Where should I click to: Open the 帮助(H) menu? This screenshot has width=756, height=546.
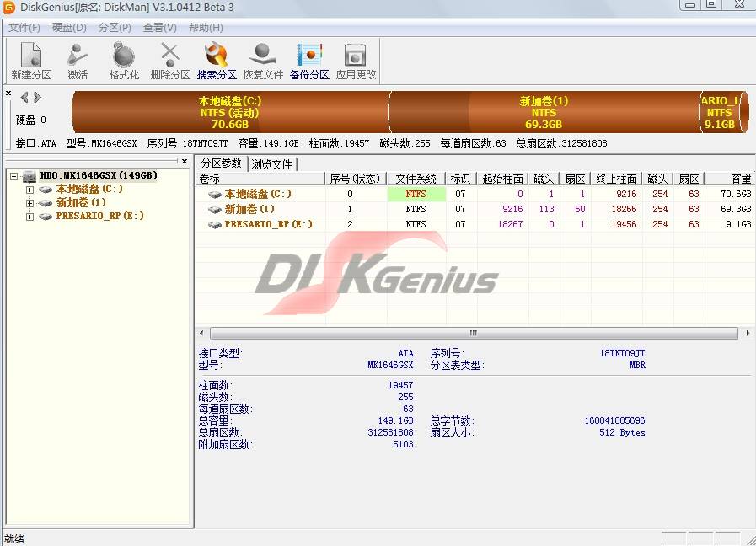206,28
